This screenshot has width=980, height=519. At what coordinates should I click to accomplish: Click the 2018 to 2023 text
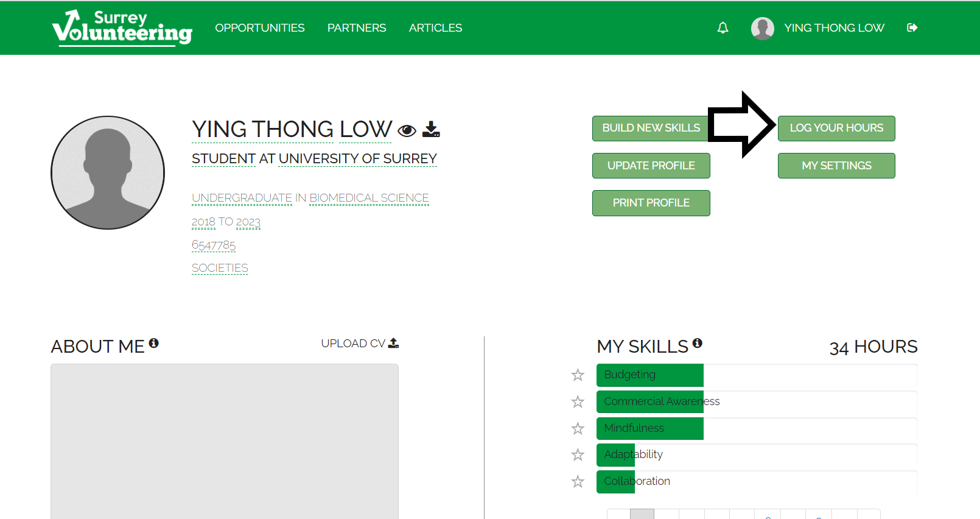coord(226,222)
